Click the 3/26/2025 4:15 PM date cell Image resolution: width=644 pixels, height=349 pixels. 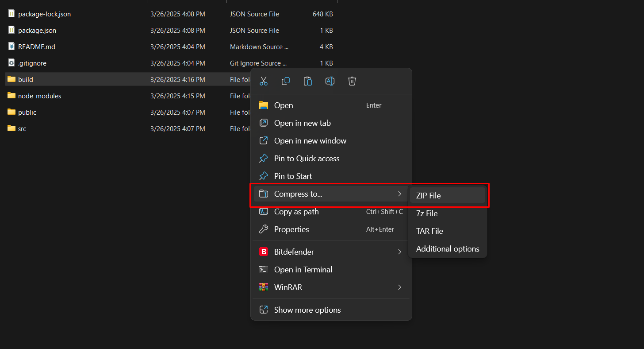(178, 96)
